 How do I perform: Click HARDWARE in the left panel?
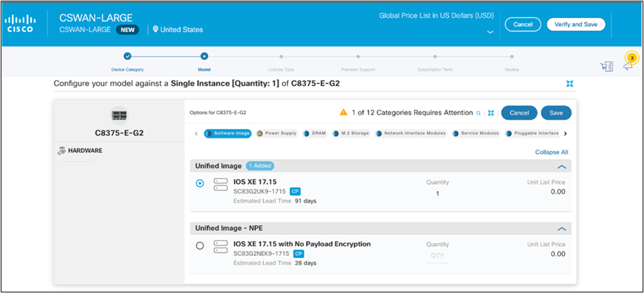(x=85, y=151)
